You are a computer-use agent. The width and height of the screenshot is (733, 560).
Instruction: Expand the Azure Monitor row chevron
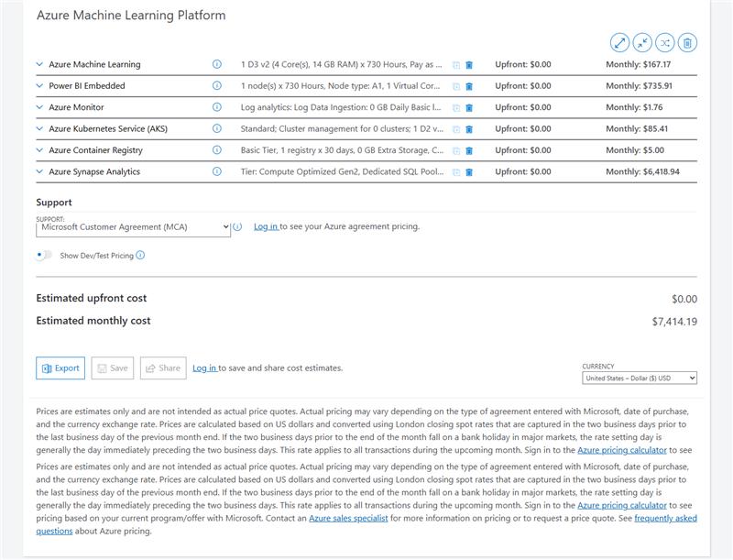39,107
